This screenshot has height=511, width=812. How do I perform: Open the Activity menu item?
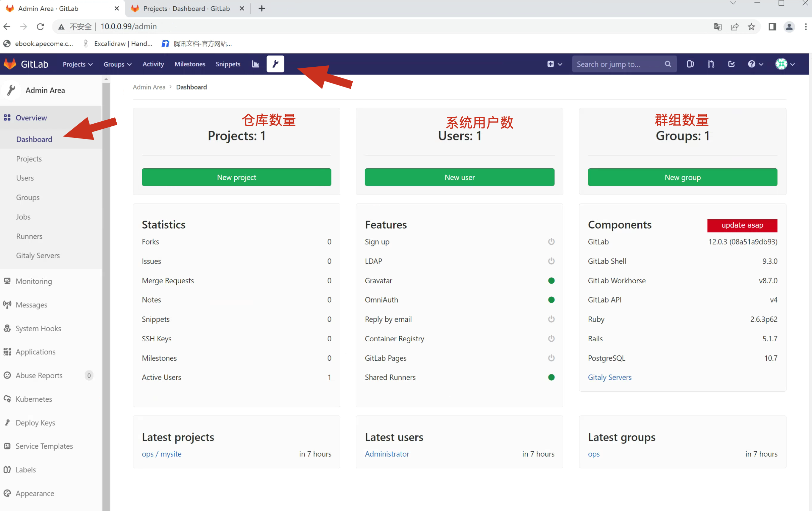click(x=153, y=64)
